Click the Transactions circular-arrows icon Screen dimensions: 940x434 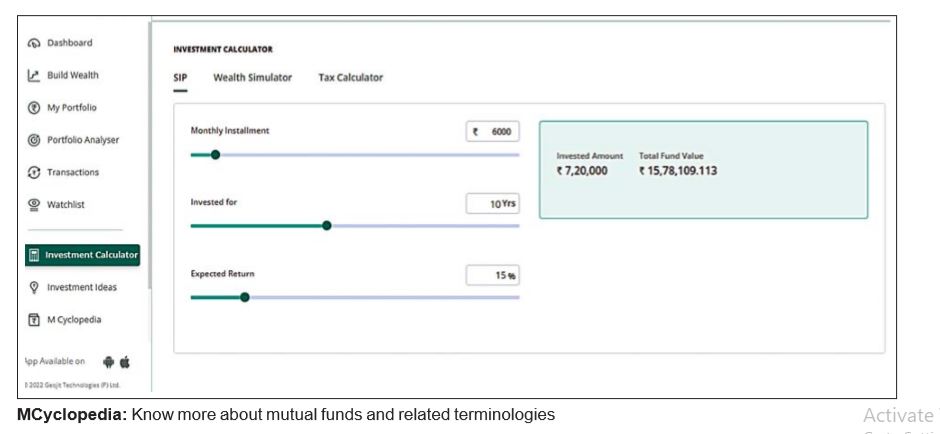click(34, 173)
